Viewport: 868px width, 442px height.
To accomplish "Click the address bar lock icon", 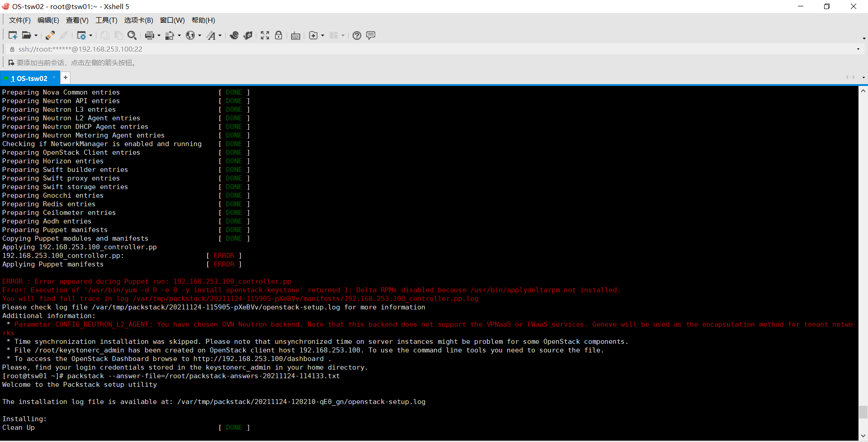I will pyautogui.click(x=12, y=49).
